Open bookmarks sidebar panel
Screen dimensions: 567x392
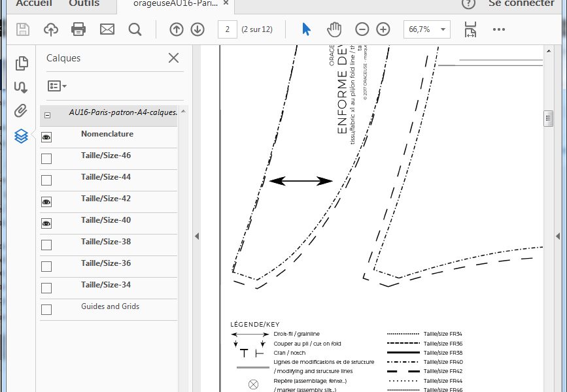coord(21,87)
